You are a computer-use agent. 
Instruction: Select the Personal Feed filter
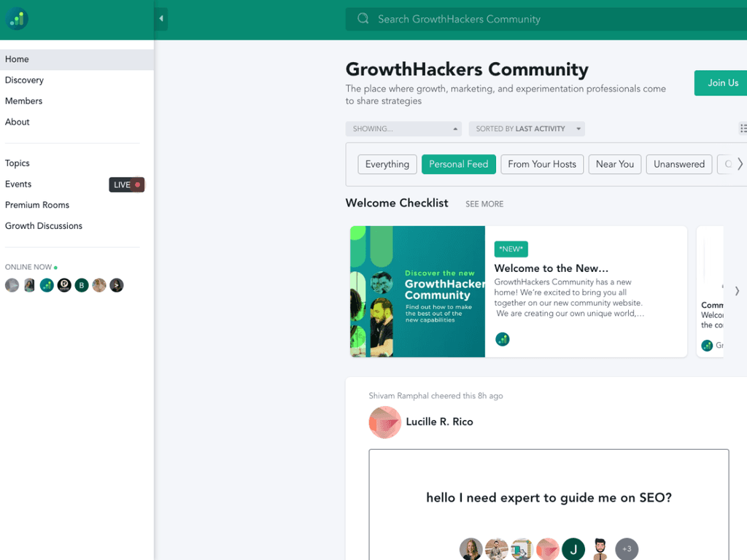(x=459, y=164)
